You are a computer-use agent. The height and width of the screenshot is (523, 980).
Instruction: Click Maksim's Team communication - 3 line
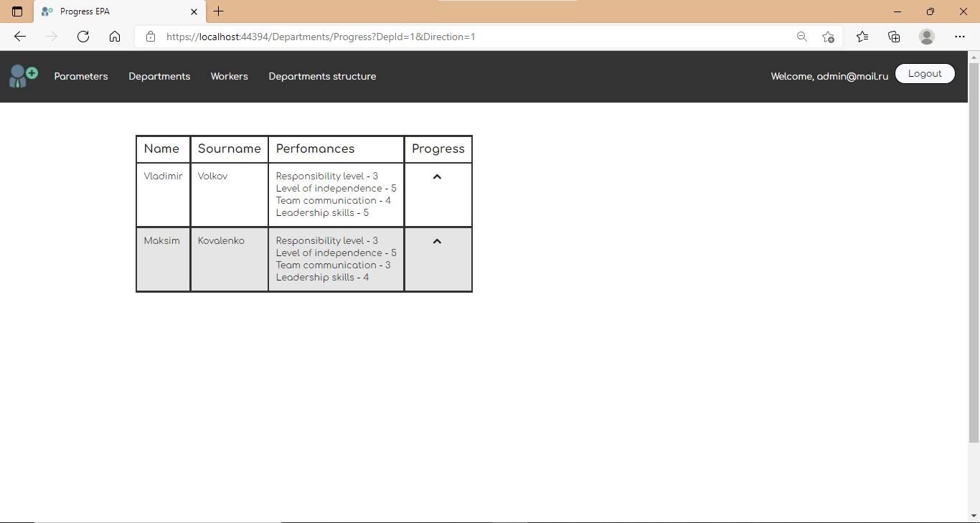[x=334, y=265]
